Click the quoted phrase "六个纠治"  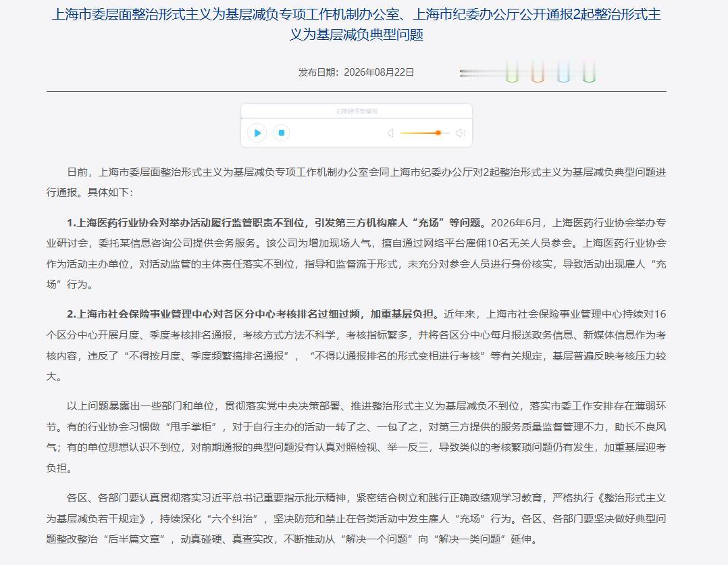234,518
